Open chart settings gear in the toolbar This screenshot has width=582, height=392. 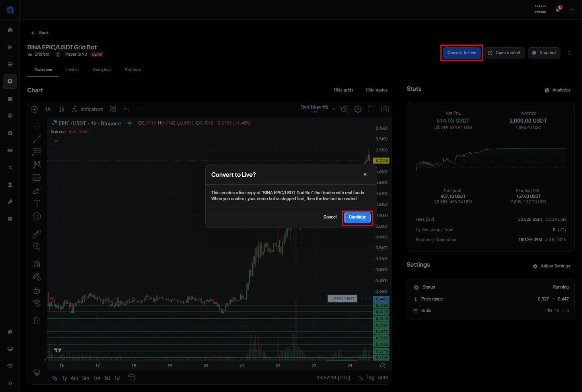358,109
